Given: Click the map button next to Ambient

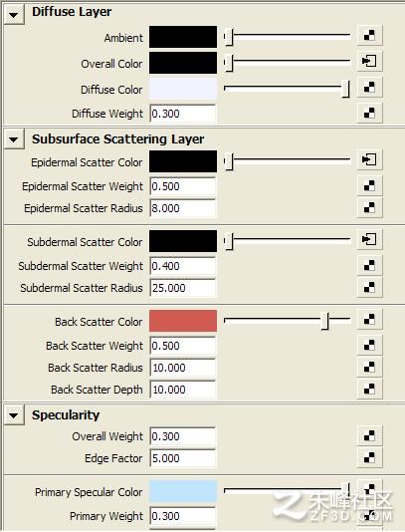Looking at the screenshot, I should [x=369, y=35].
